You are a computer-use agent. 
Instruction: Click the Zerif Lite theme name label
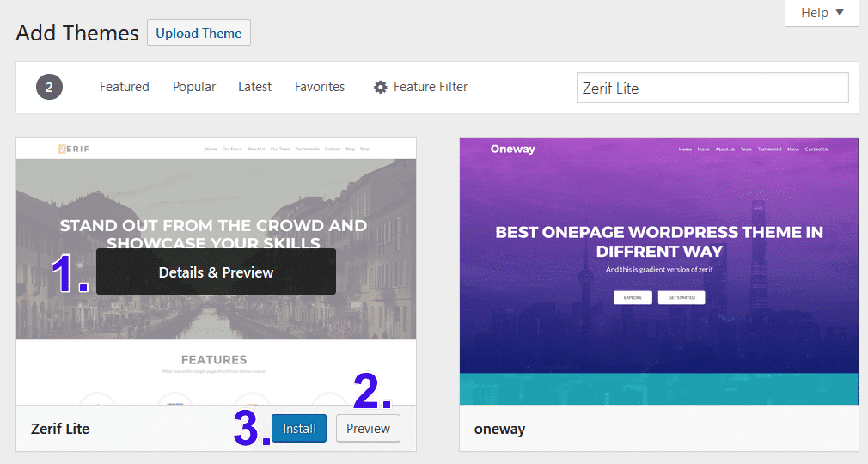coord(60,428)
